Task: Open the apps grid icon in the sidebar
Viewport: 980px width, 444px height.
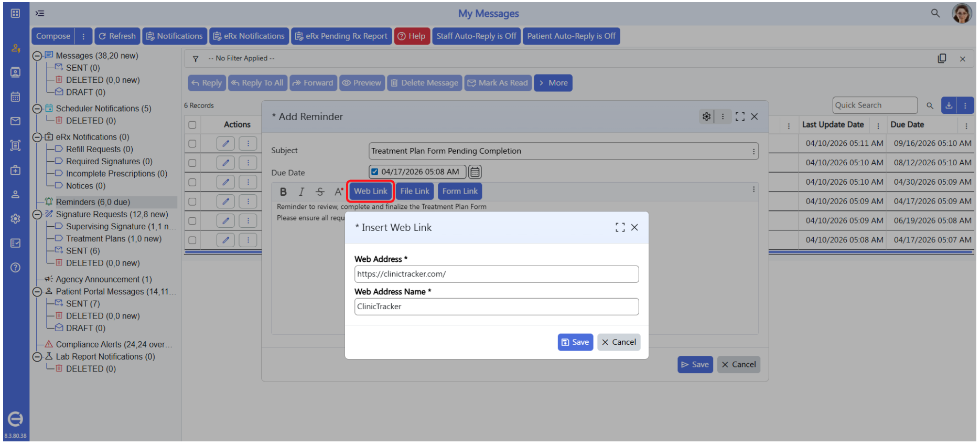Action: (15, 13)
